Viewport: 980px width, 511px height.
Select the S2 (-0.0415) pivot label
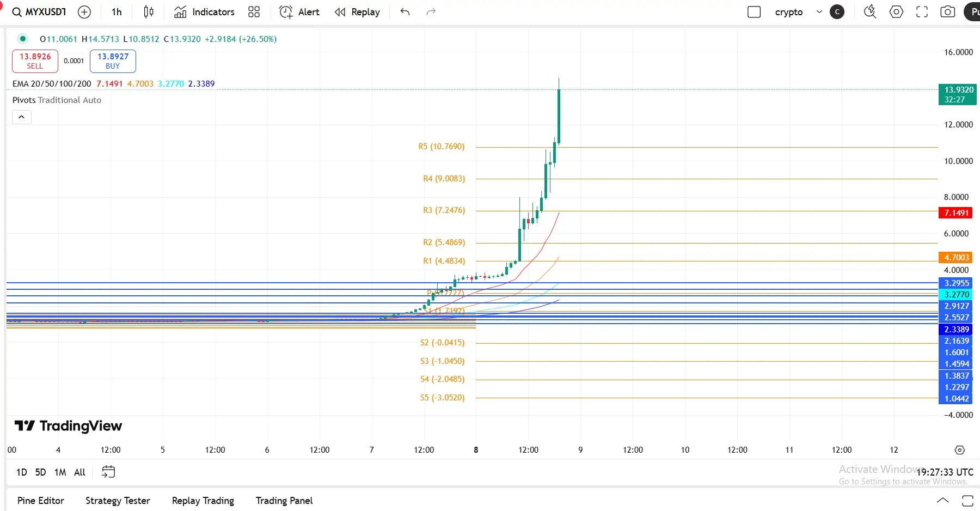(442, 343)
